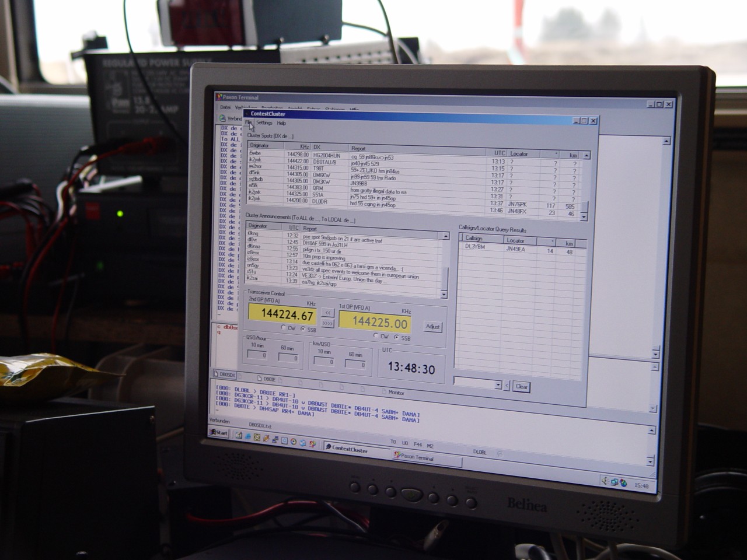Switch to the DB0IE tab

pos(267,379)
